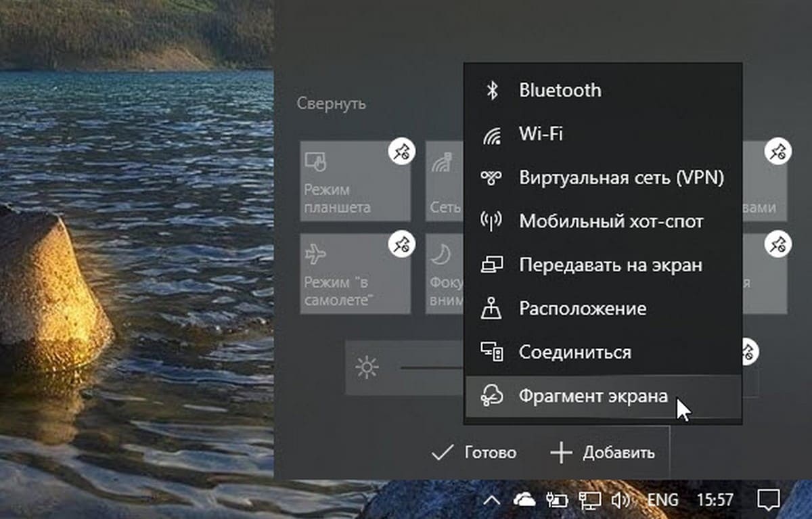The width and height of the screenshot is (812, 519).
Task: Open the Action Center notification icon
Action: [767, 500]
